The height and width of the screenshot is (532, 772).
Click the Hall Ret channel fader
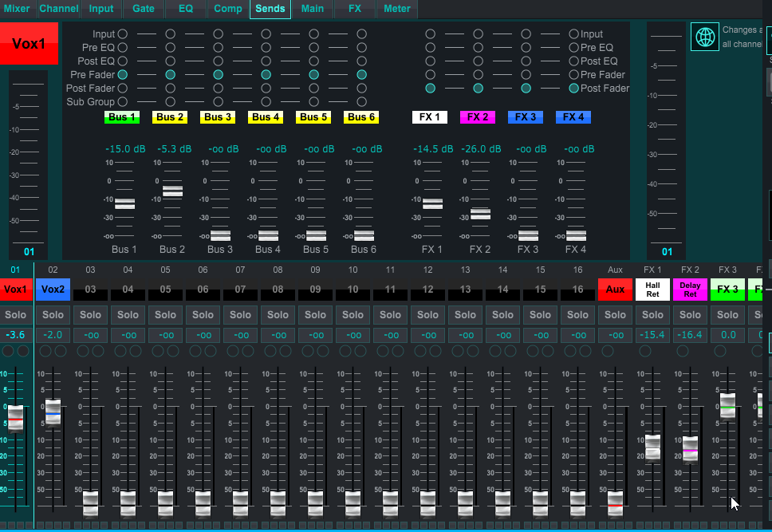[x=652, y=447]
